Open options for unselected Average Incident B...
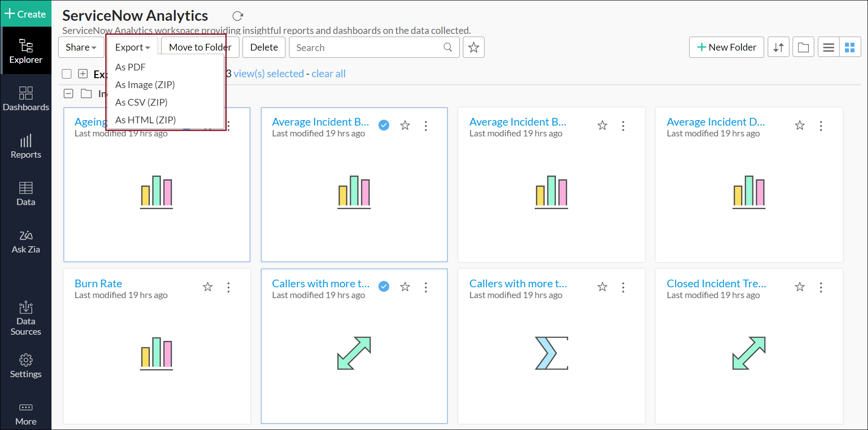The image size is (868, 430). pyautogui.click(x=623, y=126)
